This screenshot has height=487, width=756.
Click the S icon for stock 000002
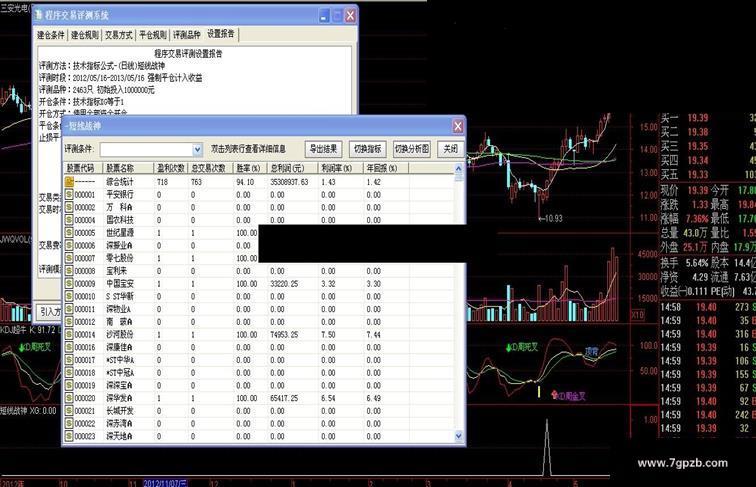(x=69, y=207)
